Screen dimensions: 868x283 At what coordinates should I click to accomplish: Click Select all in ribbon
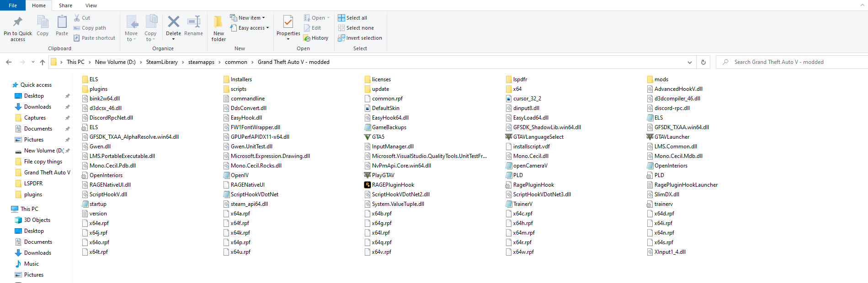tap(352, 18)
